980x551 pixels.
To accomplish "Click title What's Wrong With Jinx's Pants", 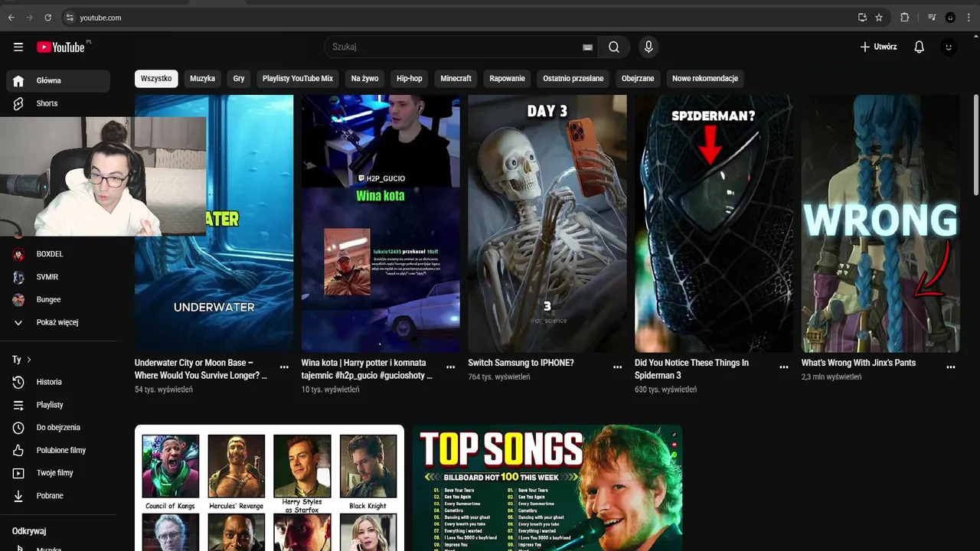I will (x=858, y=363).
